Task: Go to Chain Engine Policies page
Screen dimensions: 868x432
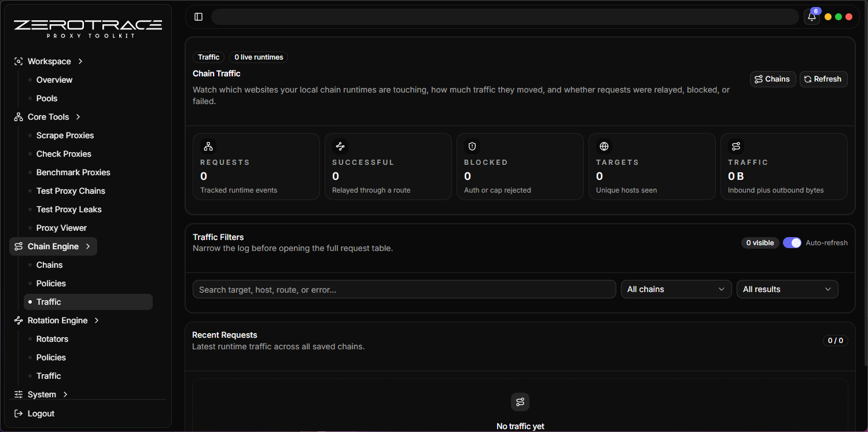Action: 51,283
